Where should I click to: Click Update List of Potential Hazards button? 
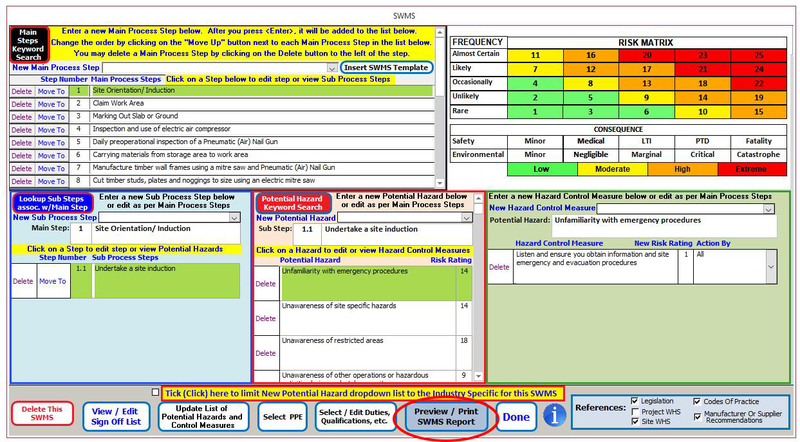tap(203, 416)
